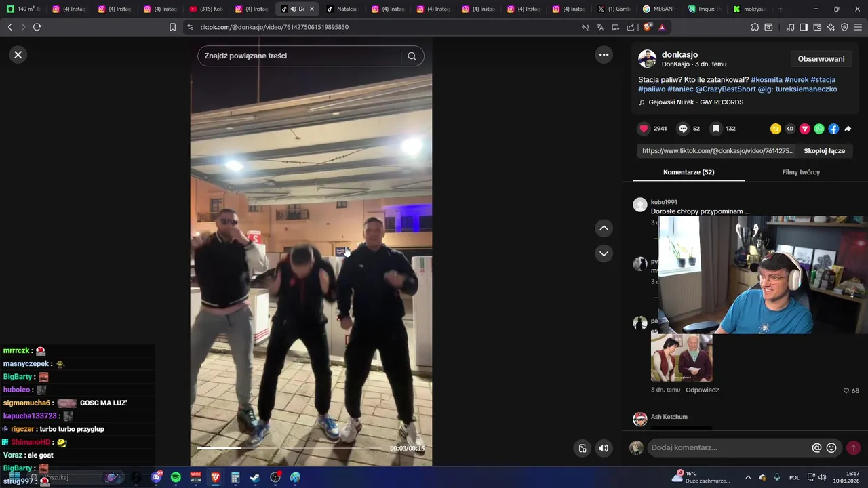The image size is (868, 488).
Task: Bookmark this page in address bar
Action: [172, 27]
